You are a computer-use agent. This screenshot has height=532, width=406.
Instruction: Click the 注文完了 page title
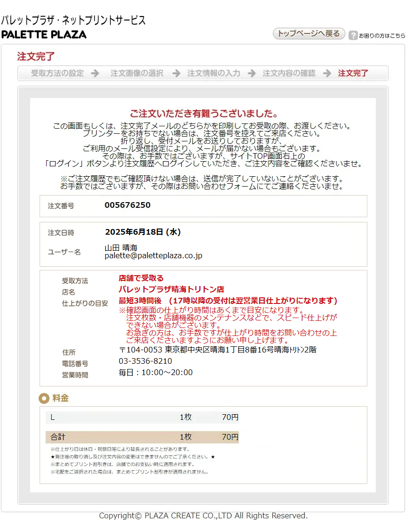(36, 57)
